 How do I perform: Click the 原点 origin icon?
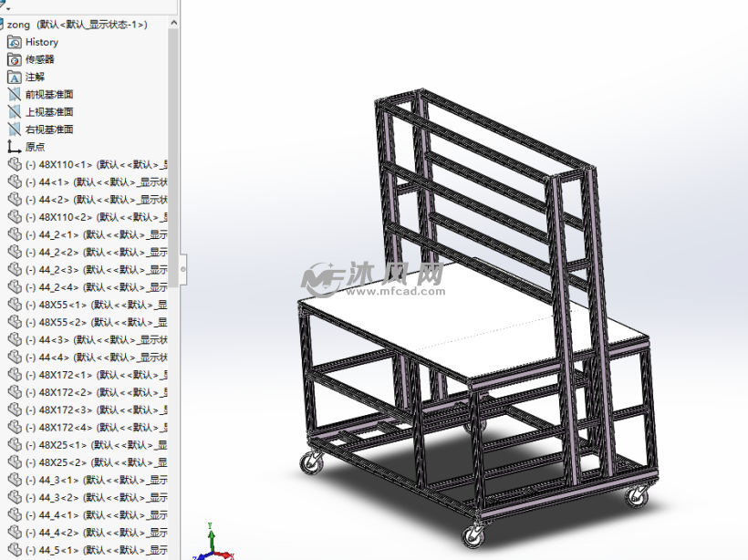coord(14,147)
